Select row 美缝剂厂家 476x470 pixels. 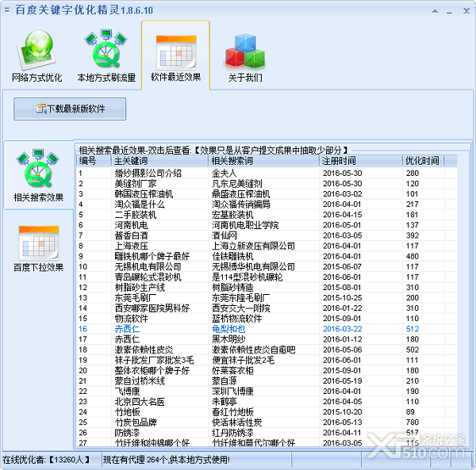267,183
